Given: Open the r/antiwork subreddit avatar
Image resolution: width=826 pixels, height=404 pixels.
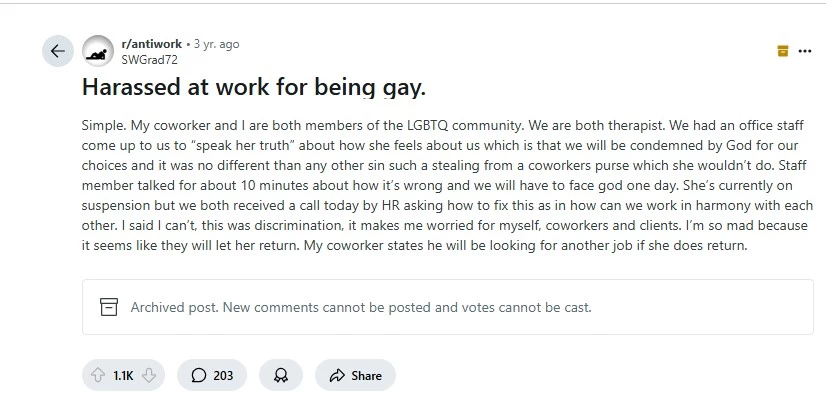Looking at the screenshot, I should [98, 51].
